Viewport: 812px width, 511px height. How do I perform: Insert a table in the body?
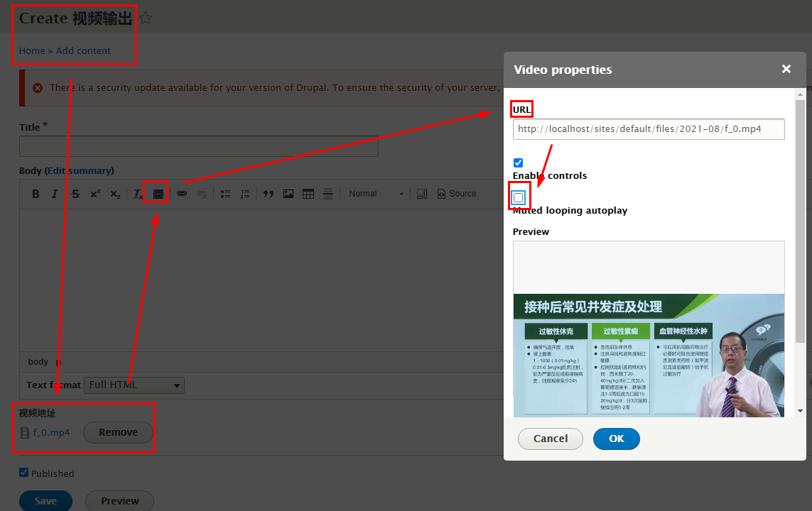pyautogui.click(x=308, y=194)
